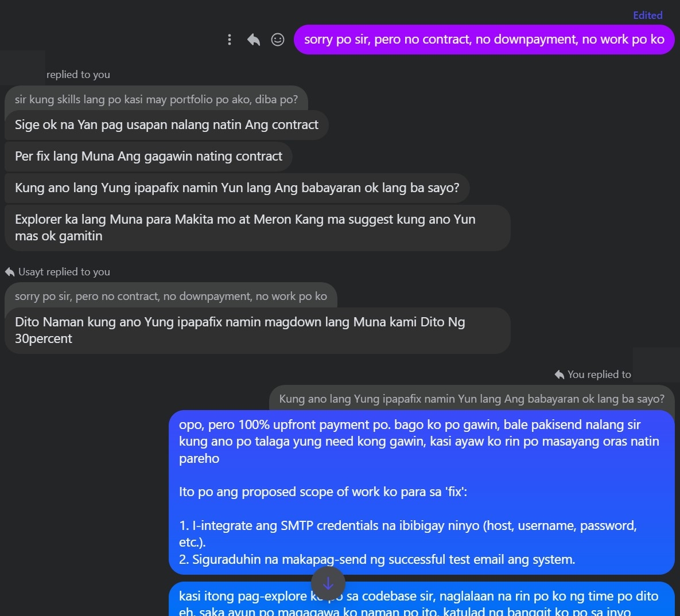The width and height of the screenshot is (680, 616).
Task: Open the emoji reaction picker
Action: click(278, 40)
